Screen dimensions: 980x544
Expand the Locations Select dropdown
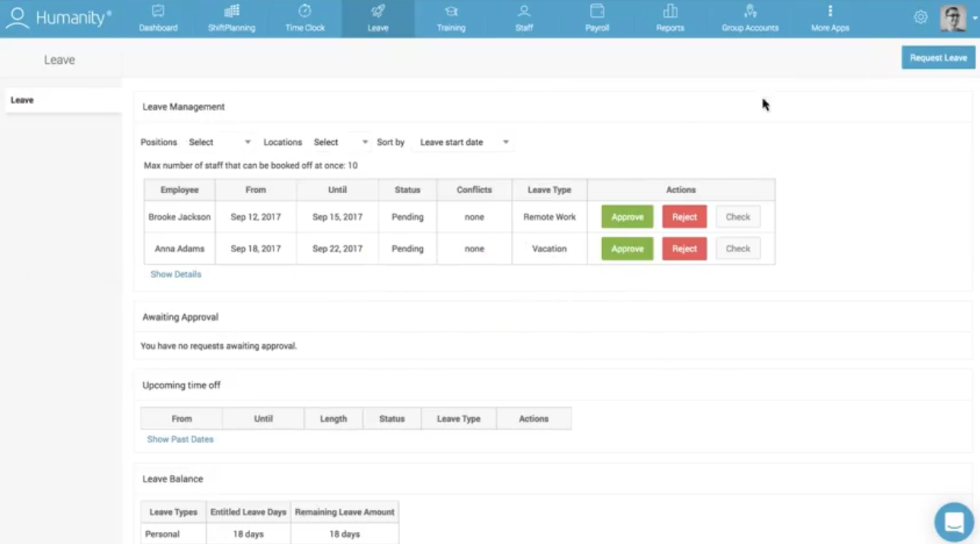341,142
